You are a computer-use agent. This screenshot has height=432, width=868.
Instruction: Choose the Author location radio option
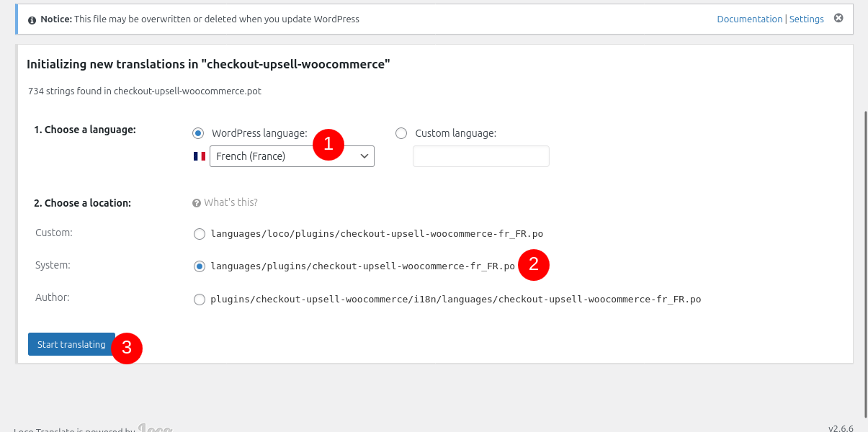(200, 300)
